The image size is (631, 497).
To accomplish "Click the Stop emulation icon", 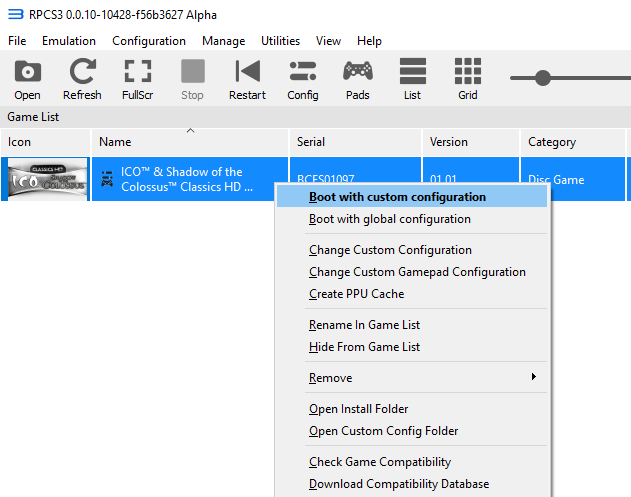I will point(192,80).
